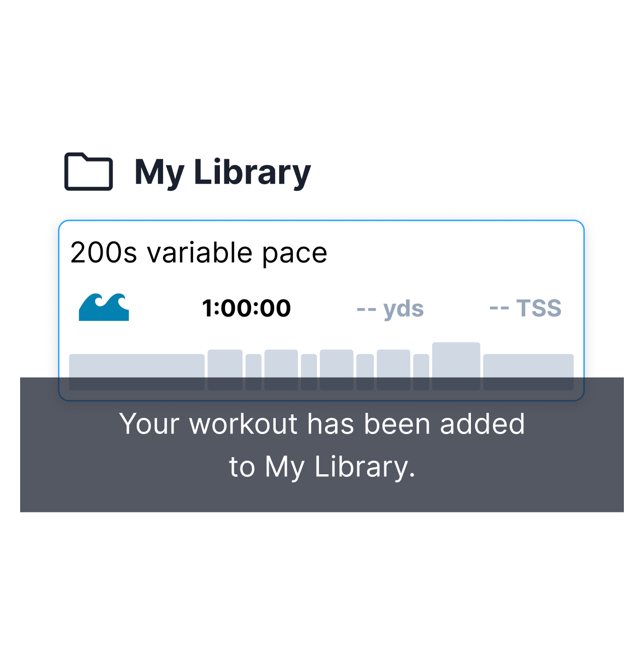Click the first long warm-up bar in graph
The image size is (644, 653).
pos(137,372)
